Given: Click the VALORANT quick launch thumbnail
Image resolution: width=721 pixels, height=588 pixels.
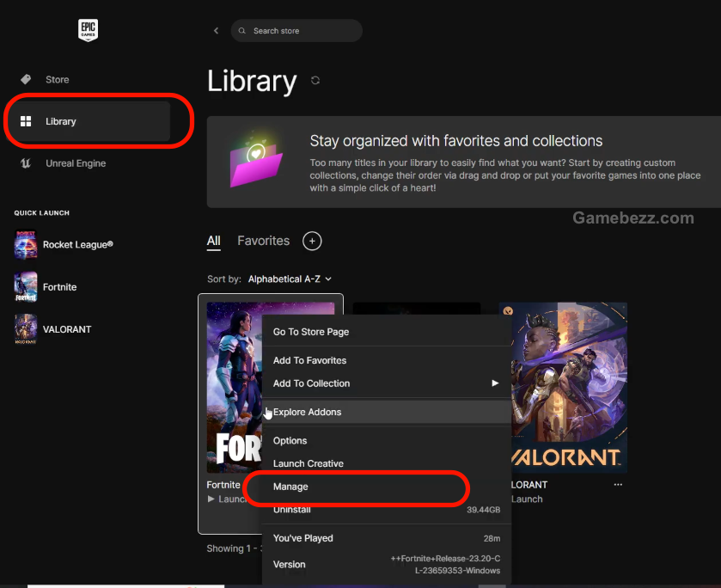Looking at the screenshot, I should coord(26,329).
